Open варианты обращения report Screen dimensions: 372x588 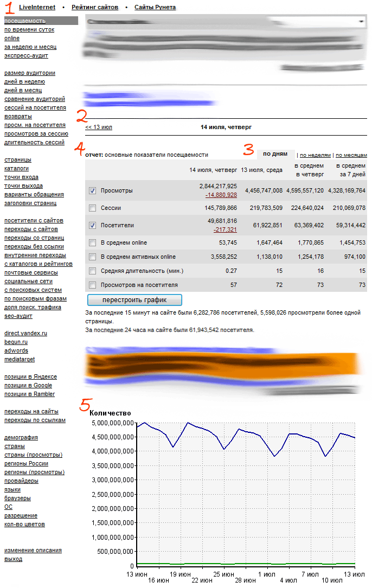tap(34, 194)
